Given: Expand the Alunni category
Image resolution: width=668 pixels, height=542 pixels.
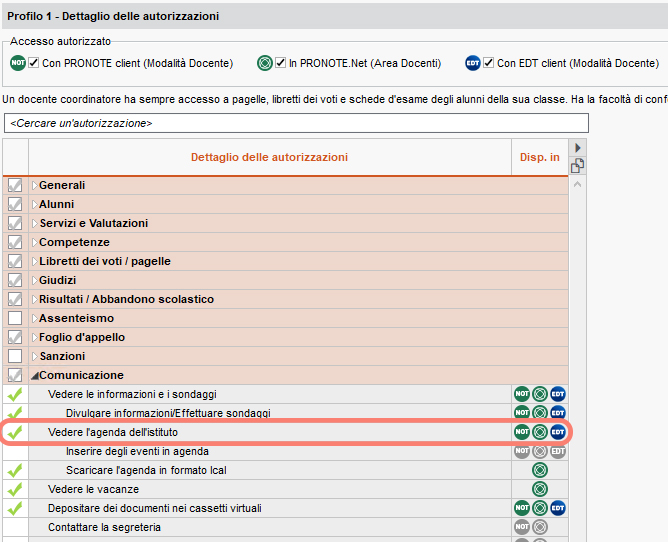Looking at the screenshot, I should [35, 205].
